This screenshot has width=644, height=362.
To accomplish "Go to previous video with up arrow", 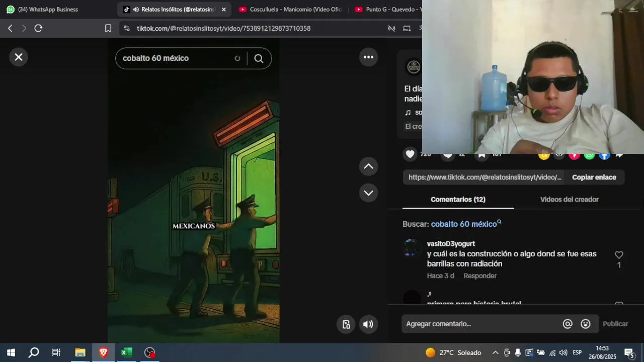I will (368, 166).
